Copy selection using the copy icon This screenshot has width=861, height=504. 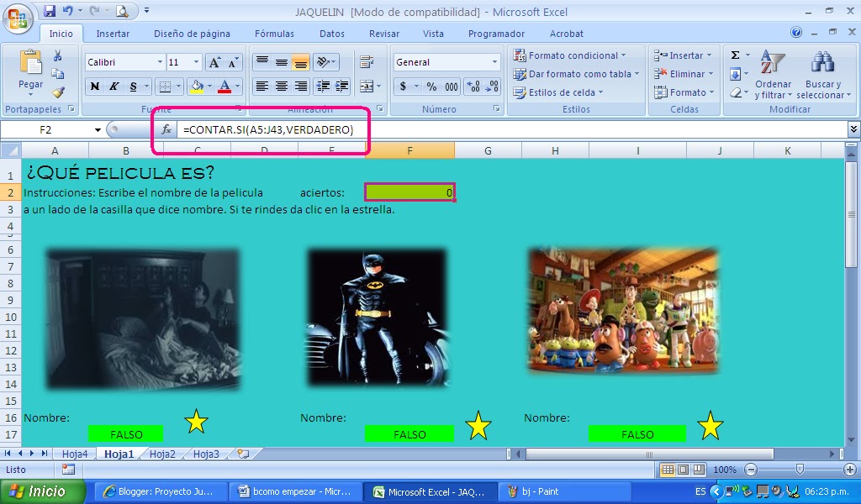(58, 73)
